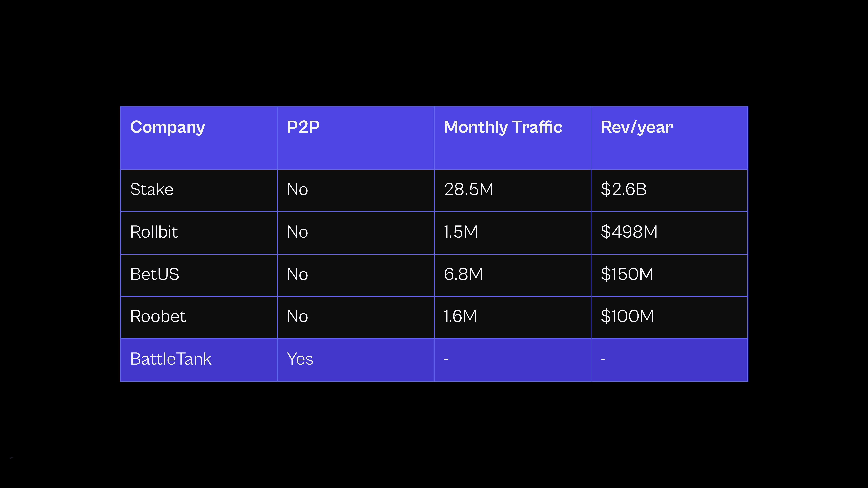
Task: Select the Yes P2P cell
Action: click(300, 359)
